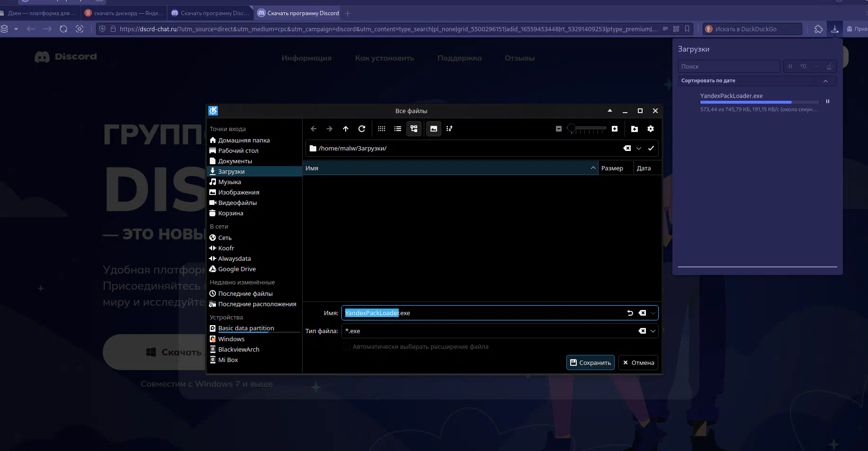Toggle sort order settings icon

(449, 129)
